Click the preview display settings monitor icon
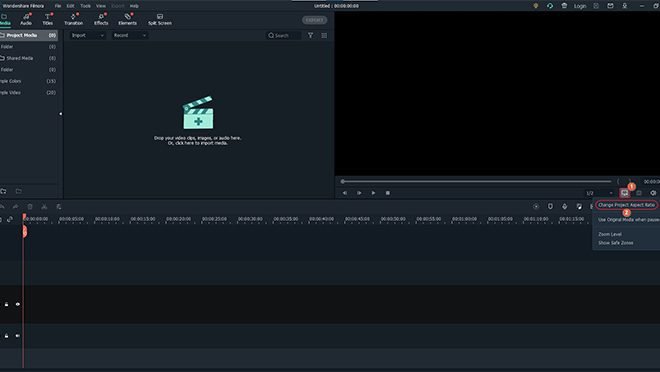660x372 pixels. click(625, 193)
